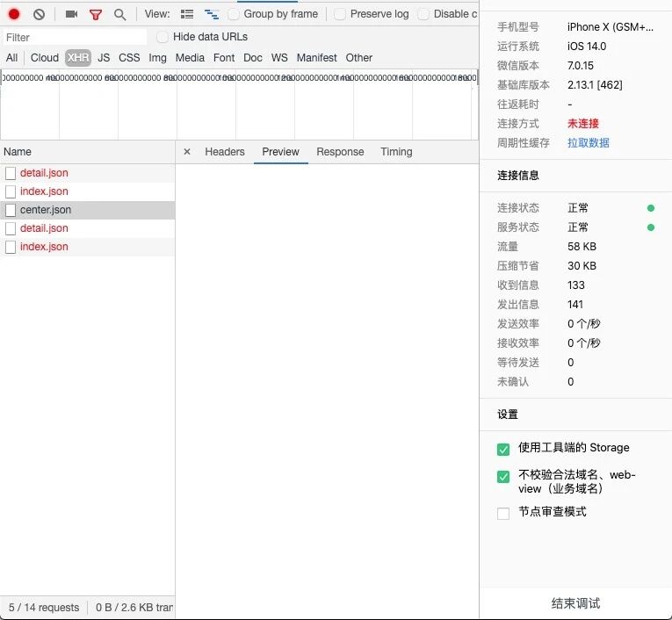Clear the network request log

tap(39, 14)
